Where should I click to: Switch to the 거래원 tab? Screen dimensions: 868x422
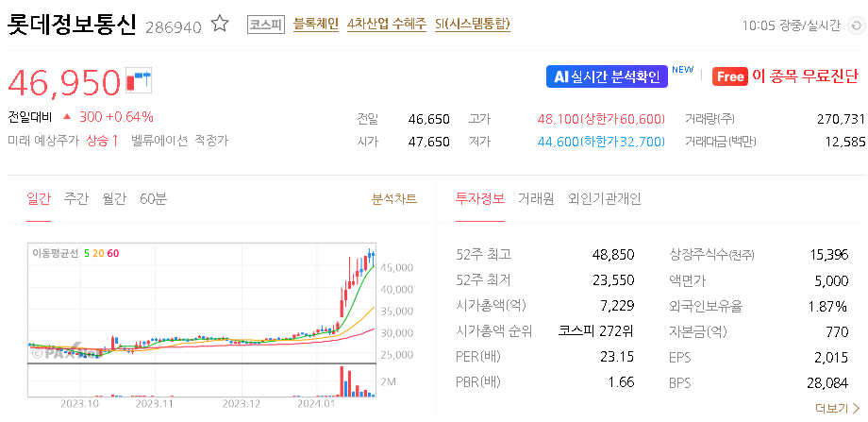point(536,199)
